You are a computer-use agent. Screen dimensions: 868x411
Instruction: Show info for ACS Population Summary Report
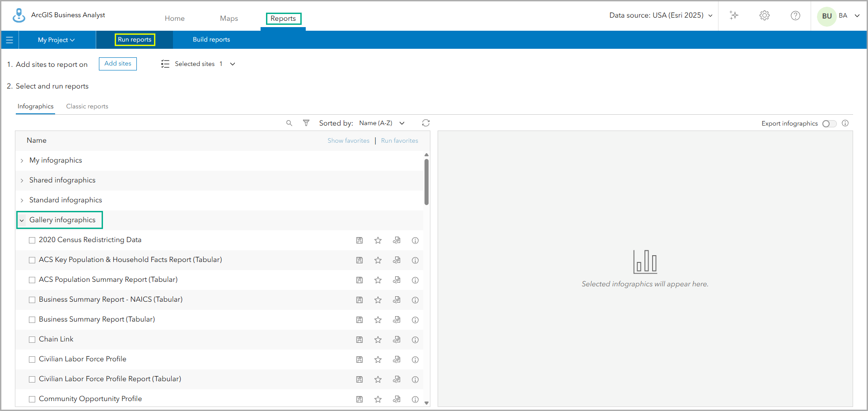point(415,280)
